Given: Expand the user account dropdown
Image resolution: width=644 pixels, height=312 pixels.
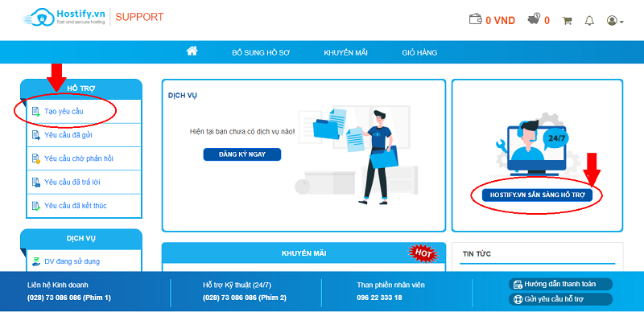Looking at the screenshot, I should pos(615,21).
